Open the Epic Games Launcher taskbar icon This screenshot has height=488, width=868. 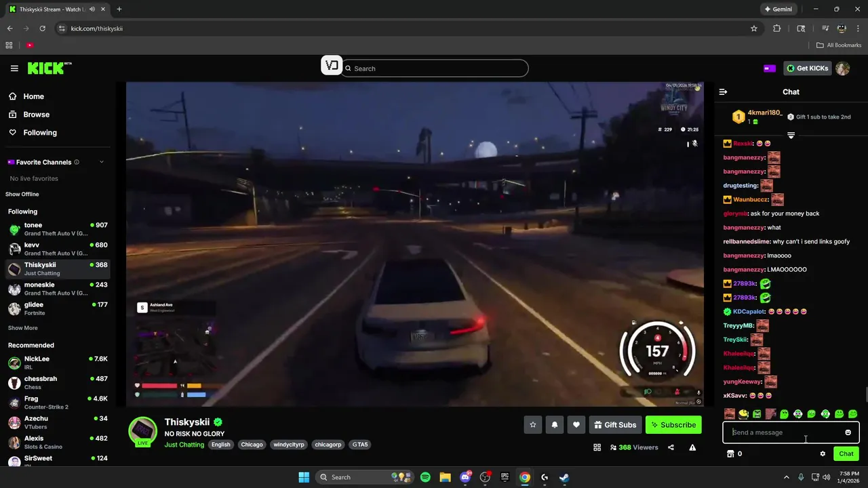pos(505,477)
